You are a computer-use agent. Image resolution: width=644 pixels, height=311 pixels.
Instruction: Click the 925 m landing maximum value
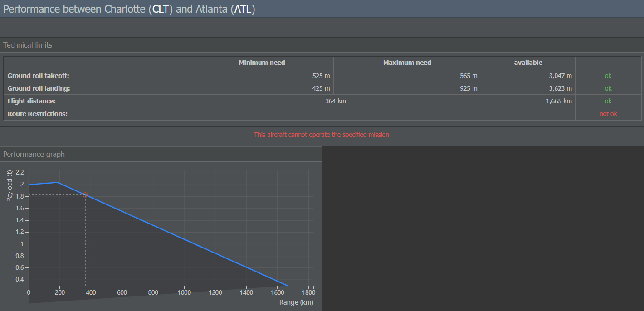click(x=468, y=88)
